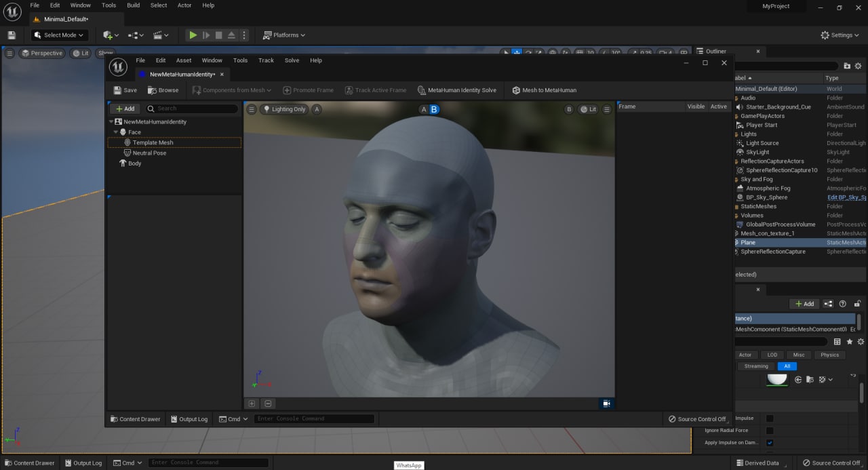
Task: Click the camera icon at identity viewport corner
Action: click(606, 404)
